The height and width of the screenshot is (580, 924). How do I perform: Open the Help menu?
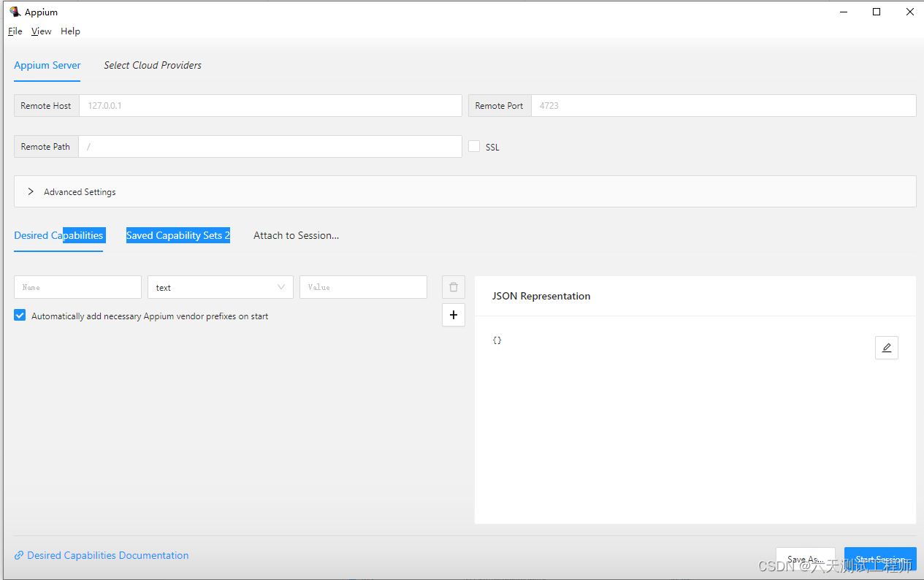coord(70,31)
